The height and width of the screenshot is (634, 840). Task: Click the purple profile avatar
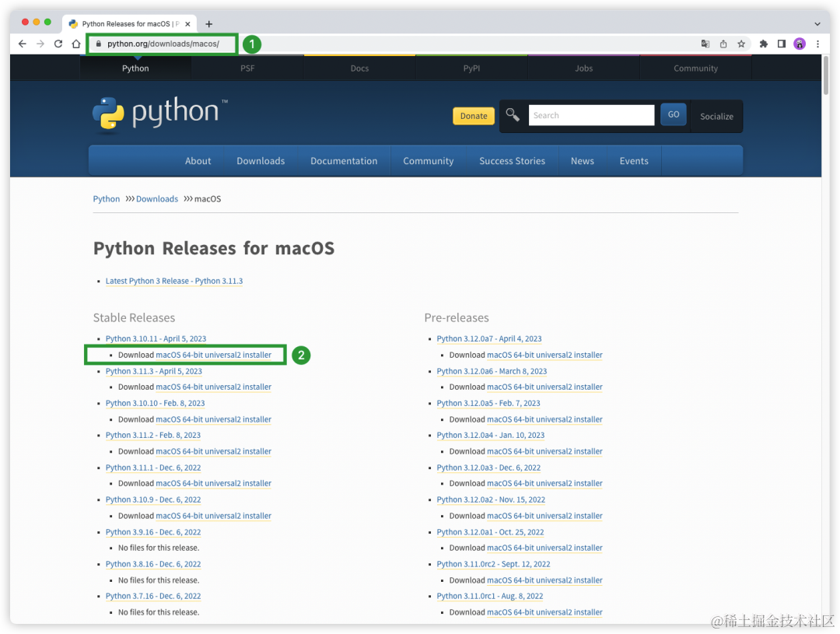click(x=799, y=44)
